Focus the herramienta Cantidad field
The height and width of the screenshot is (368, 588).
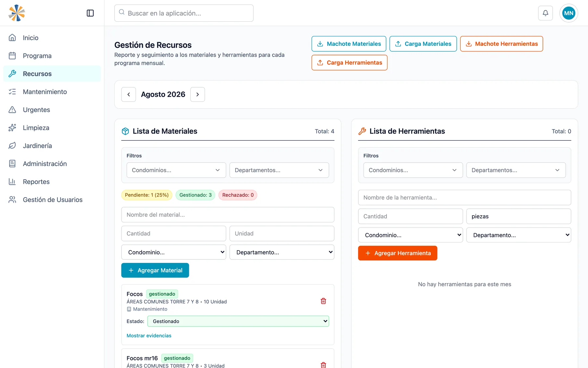coord(411,216)
